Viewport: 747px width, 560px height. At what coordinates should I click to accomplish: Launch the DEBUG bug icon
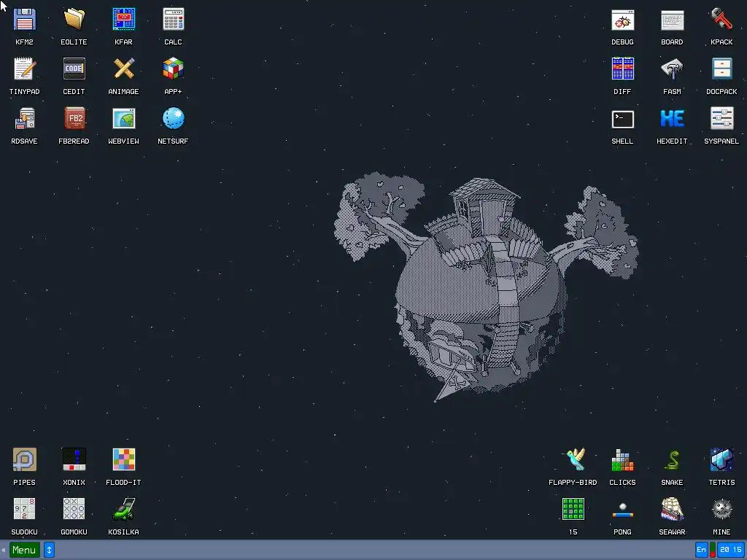click(x=623, y=20)
